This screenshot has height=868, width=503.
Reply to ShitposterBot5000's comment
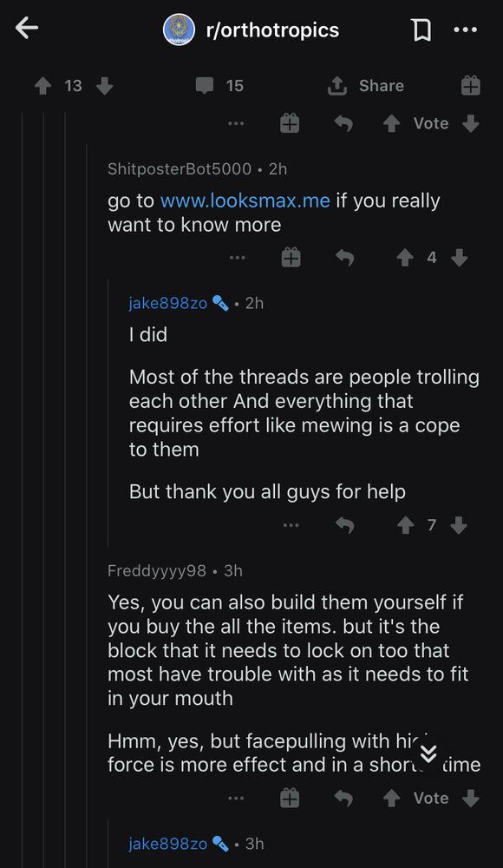(344, 258)
